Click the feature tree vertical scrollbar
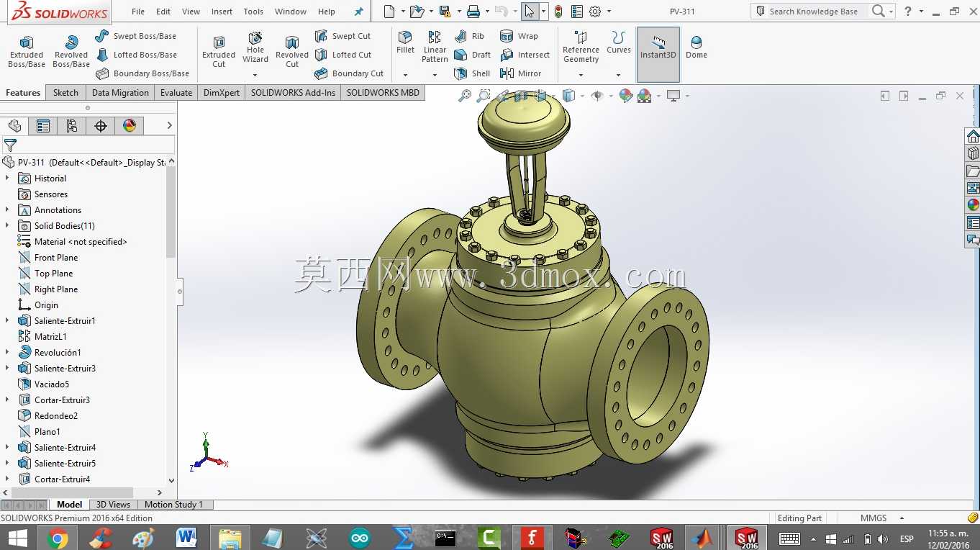 pyautogui.click(x=171, y=212)
